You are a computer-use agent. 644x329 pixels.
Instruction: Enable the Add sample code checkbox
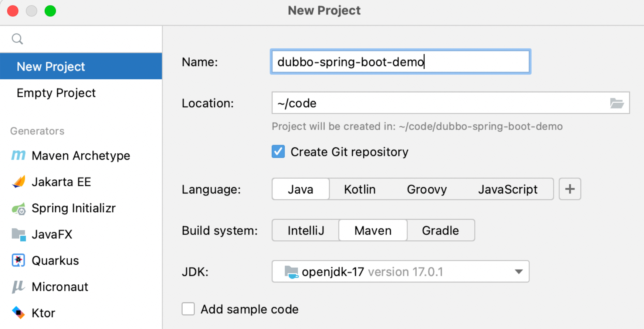coord(188,309)
